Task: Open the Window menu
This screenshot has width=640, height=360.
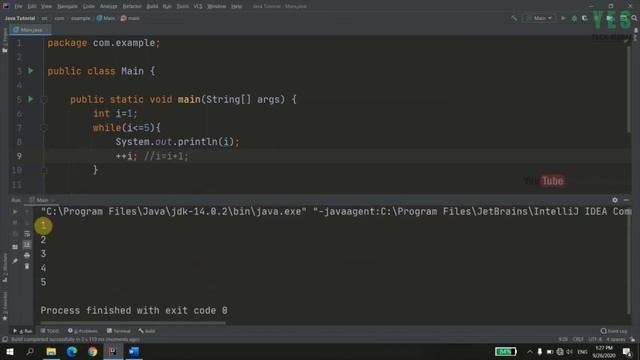Action: pos(216,7)
